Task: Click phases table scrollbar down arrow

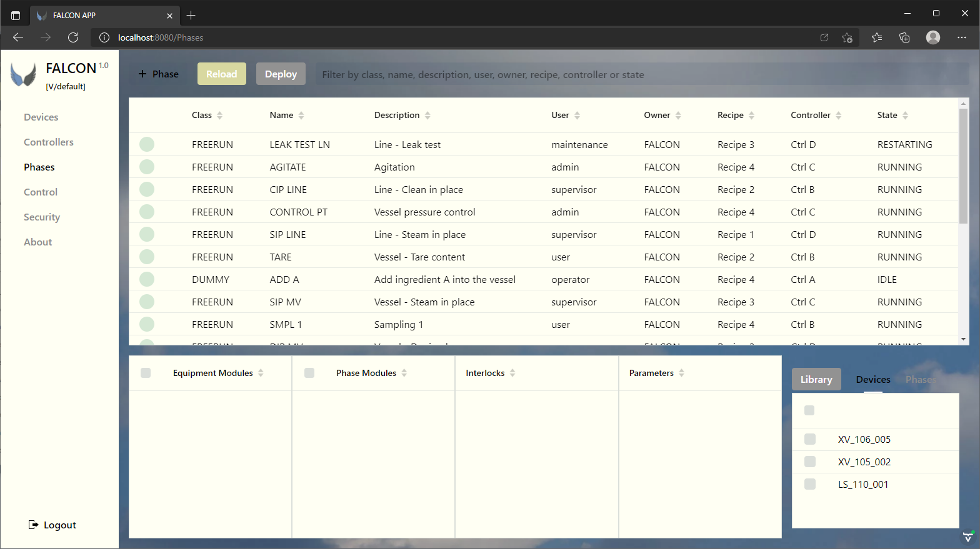Action: pyautogui.click(x=963, y=339)
